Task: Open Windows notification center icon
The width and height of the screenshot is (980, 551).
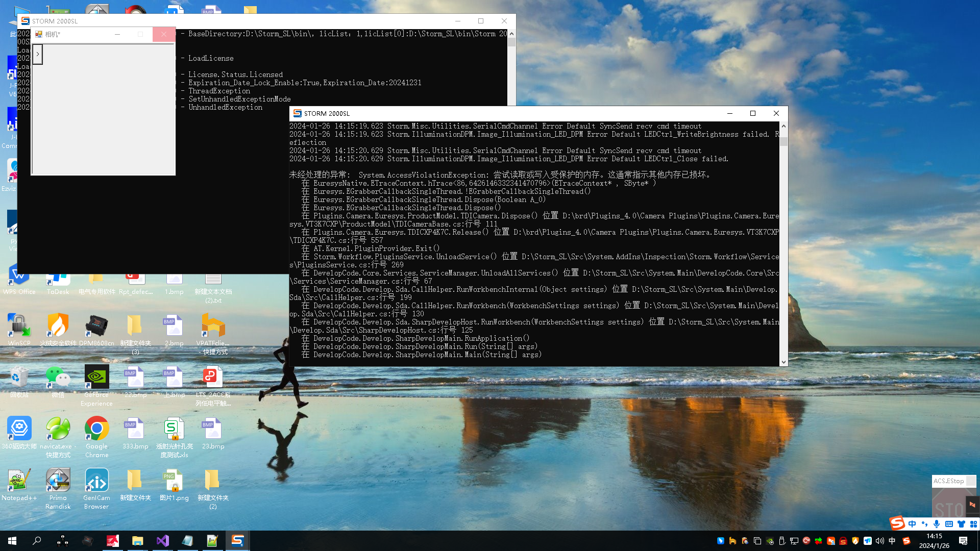Action: point(963,541)
